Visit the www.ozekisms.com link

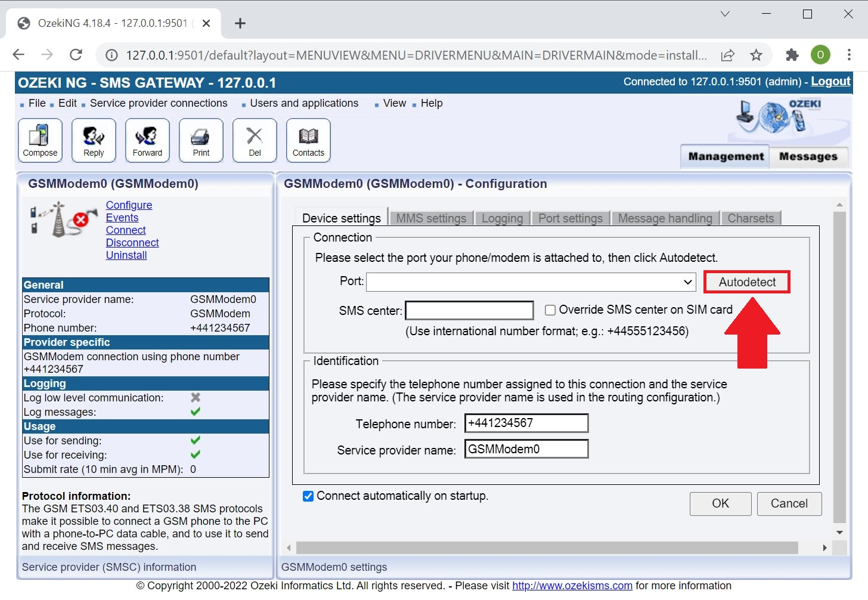[572, 586]
